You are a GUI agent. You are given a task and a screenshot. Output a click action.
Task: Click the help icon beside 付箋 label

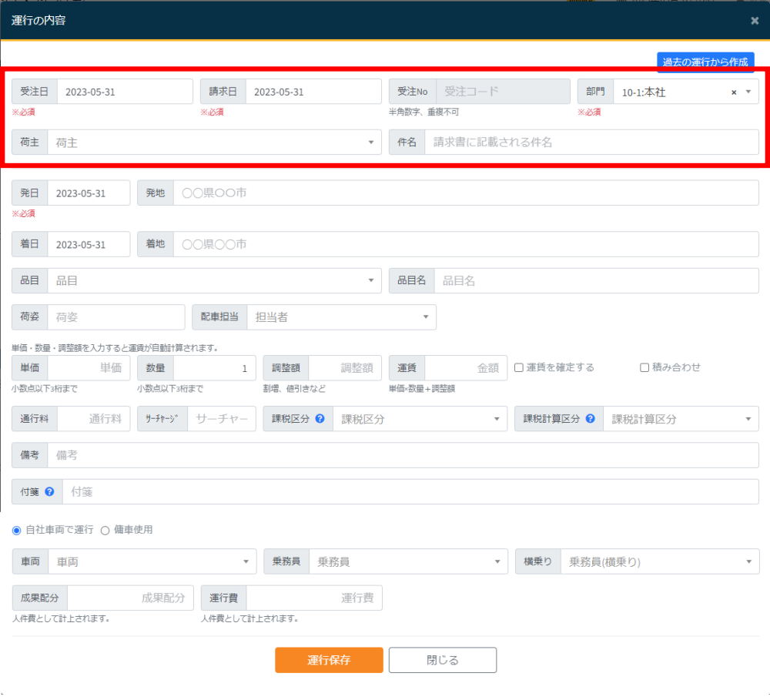49,491
